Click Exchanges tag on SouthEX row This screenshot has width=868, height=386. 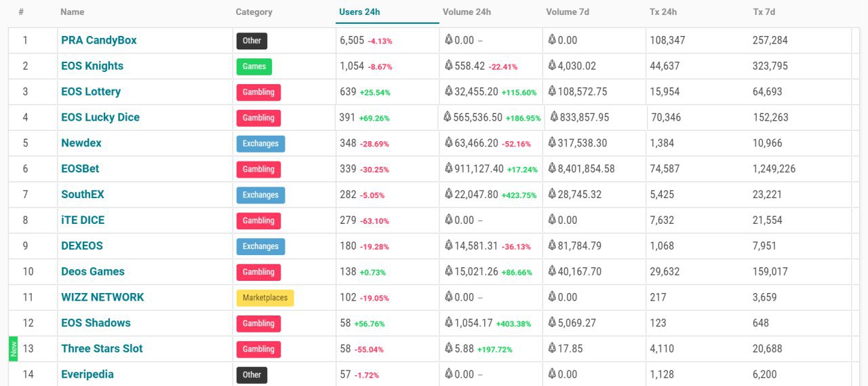coord(260,195)
